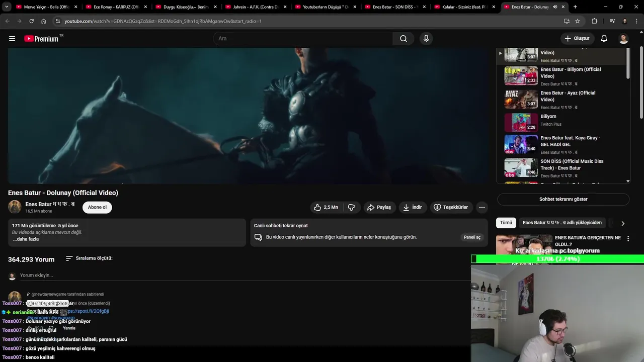Open ENES BATUR'A GERÇEKTEN NE OLDU video title
This screenshot has width=644, height=362.
point(588,241)
